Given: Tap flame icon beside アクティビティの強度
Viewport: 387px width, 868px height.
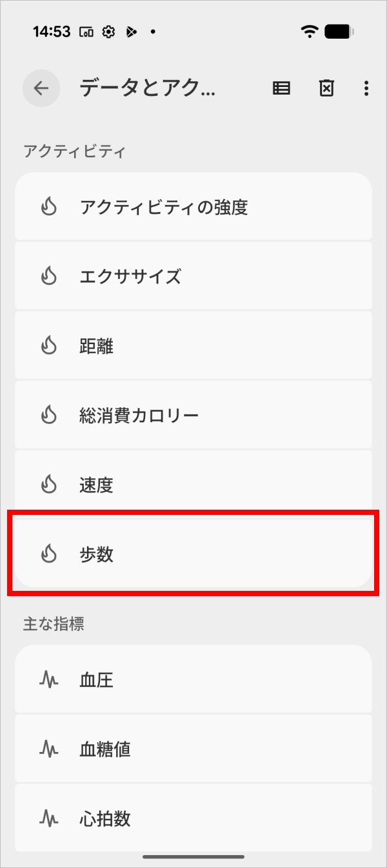Looking at the screenshot, I should 49,207.
